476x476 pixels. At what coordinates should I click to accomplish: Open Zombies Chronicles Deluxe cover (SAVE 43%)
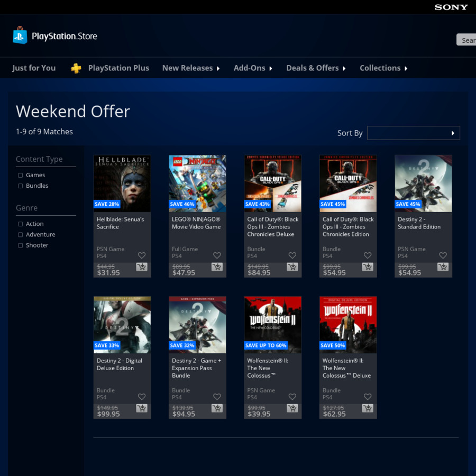272,184
